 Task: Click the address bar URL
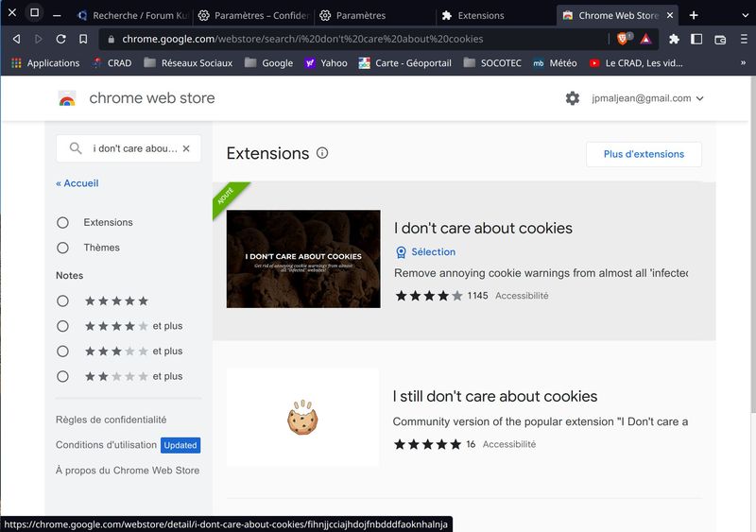coord(302,39)
